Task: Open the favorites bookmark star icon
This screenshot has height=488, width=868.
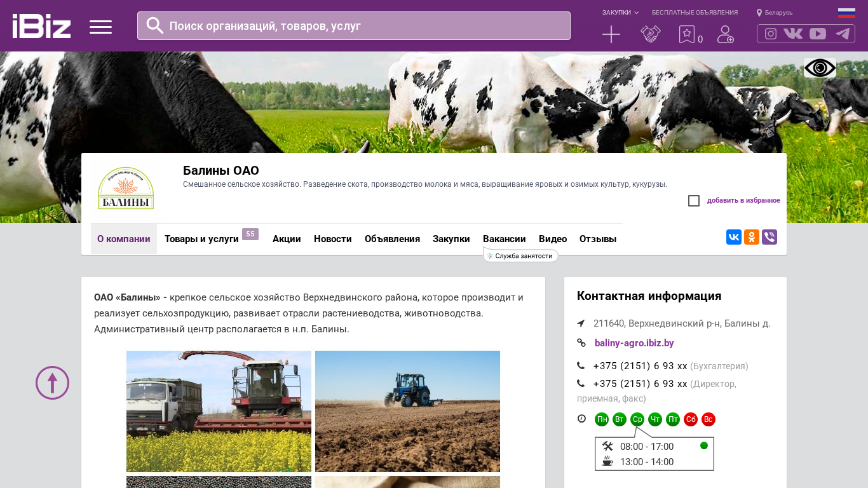Action: [x=687, y=34]
